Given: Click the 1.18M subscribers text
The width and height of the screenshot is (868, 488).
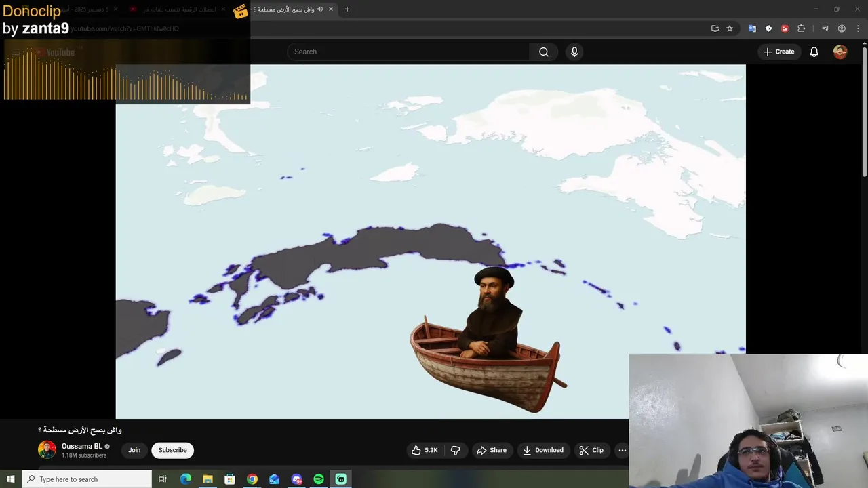Looking at the screenshot, I should tap(84, 455).
